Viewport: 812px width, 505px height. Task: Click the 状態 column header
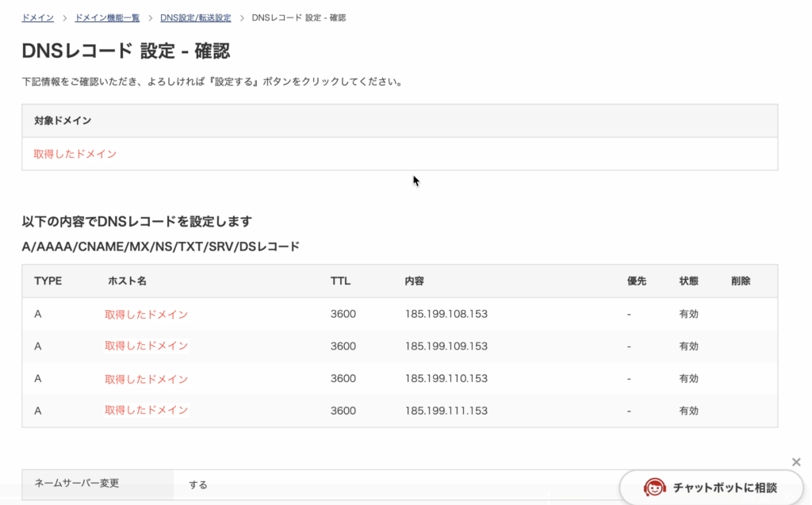688,281
